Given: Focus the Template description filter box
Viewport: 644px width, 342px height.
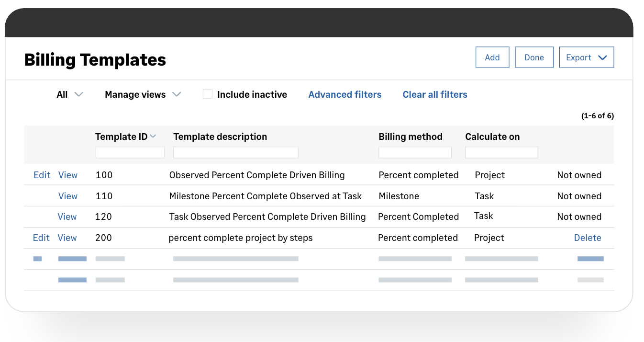Looking at the screenshot, I should point(235,152).
